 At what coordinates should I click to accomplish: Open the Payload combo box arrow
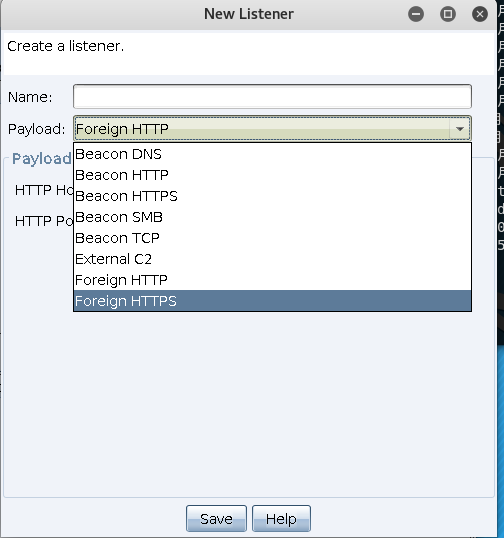(x=460, y=129)
